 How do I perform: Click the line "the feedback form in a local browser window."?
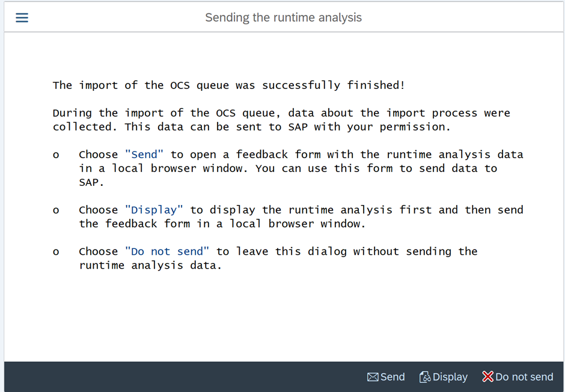tap(222, 224)
